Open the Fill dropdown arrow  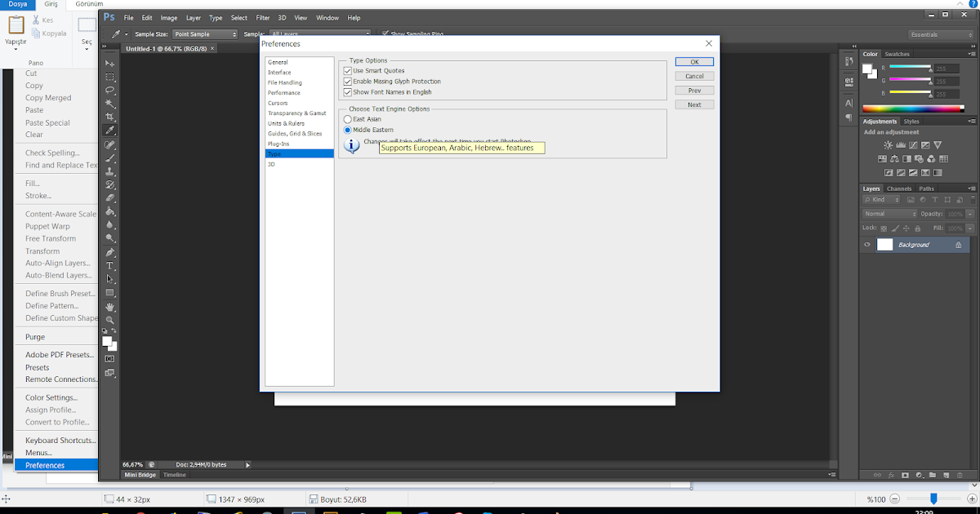tap(970, 228)
